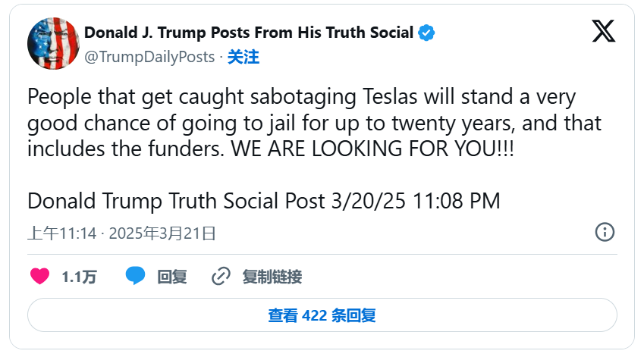The height and width of the screenshot is (357, 644).
Task: Like the post with the heart icon
Action: pos(40,277)
